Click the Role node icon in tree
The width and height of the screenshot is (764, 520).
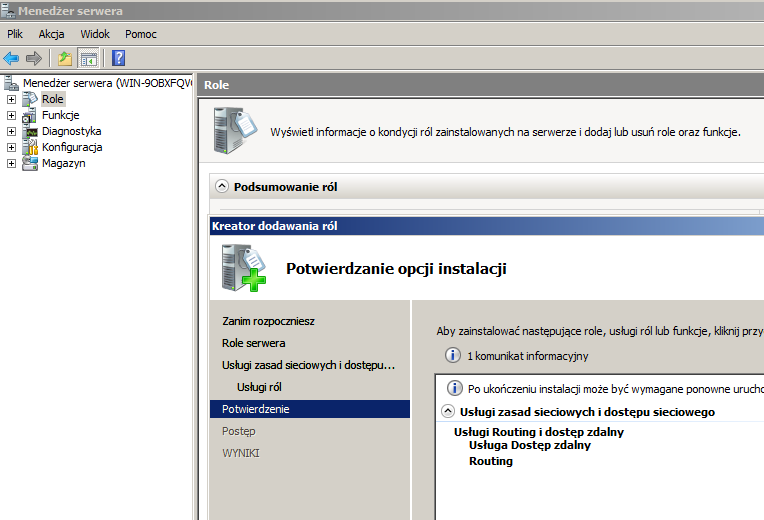pos(30,99)
